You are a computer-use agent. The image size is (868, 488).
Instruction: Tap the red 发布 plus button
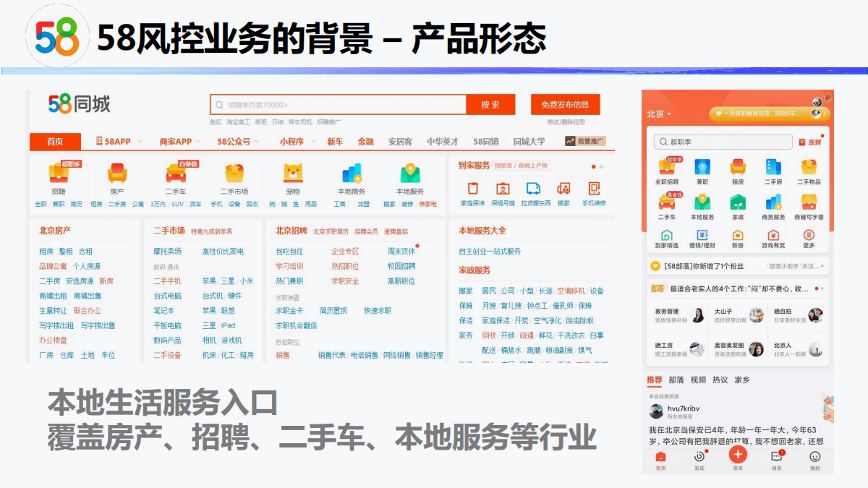[738, 455]
